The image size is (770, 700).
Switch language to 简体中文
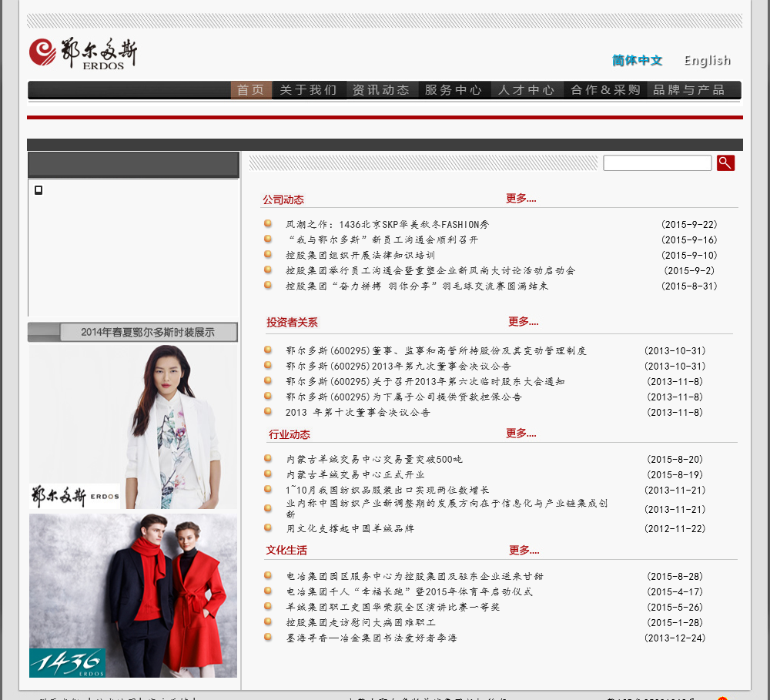click(637, 60)
